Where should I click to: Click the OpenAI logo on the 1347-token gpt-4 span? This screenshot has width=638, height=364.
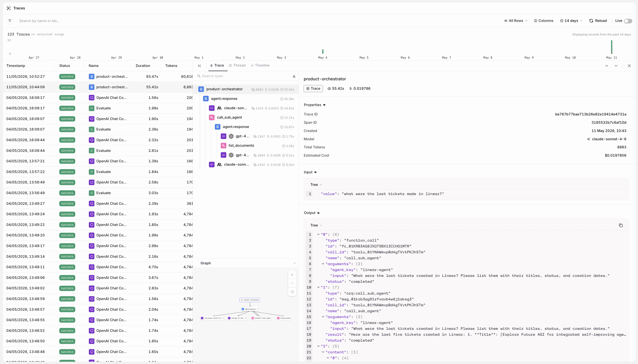231,136
